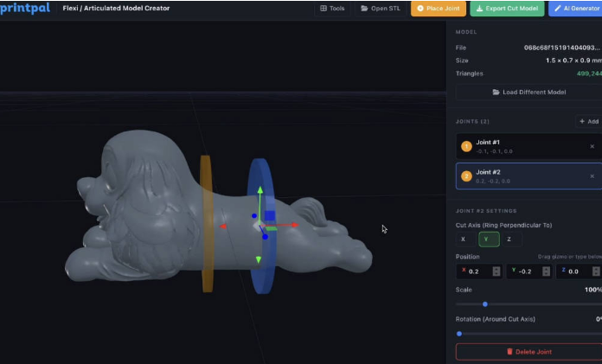Delete the selected joint

click(528, 352)
